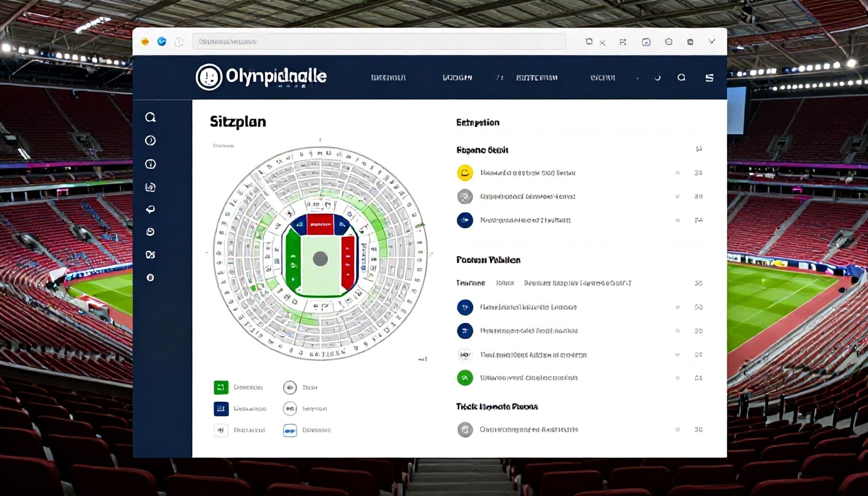The height and width of the screenshot is (496, 868).
Task: Click the back-arrow icon in the dark sidebar
Action: tap(150, 209)
